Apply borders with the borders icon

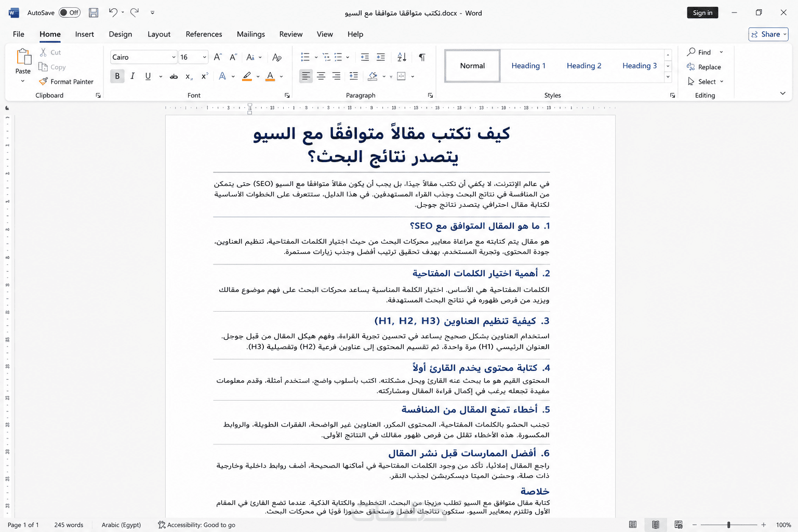coord(401,76)
